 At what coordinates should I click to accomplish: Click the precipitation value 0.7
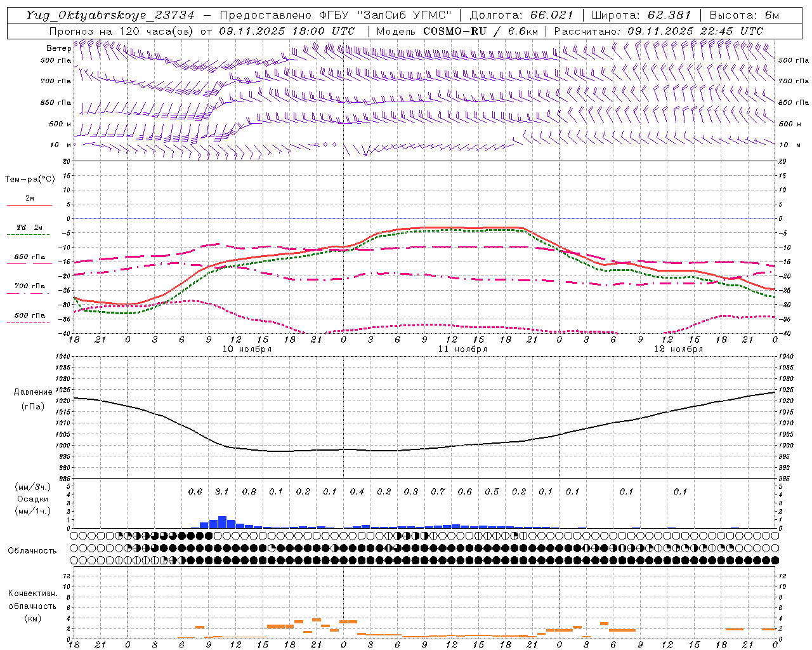coord(438,491)
